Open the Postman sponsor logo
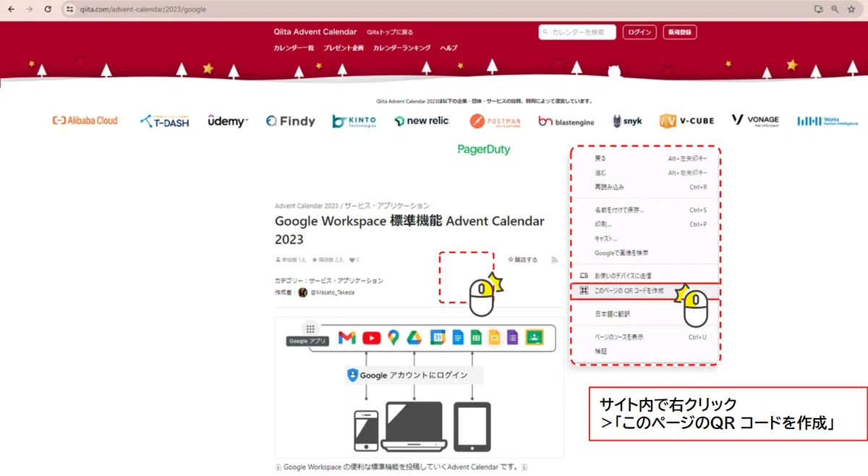Viewport: 868px width, 476px height. pos(495,121)
